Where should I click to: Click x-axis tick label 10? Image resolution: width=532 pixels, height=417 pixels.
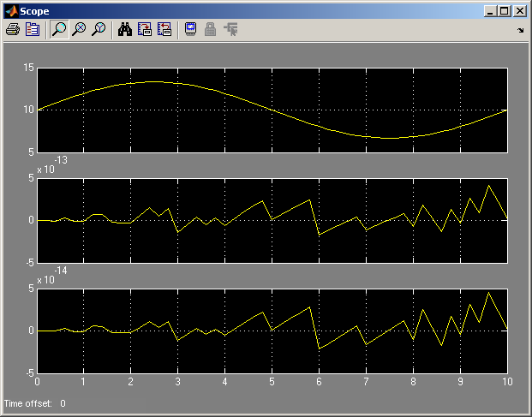[x=507, y=382]
